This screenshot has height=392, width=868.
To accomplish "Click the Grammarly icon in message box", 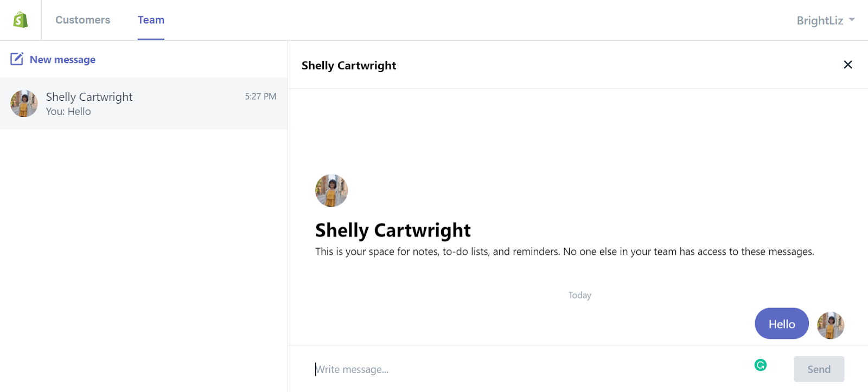I will click(x=761, y=365).
